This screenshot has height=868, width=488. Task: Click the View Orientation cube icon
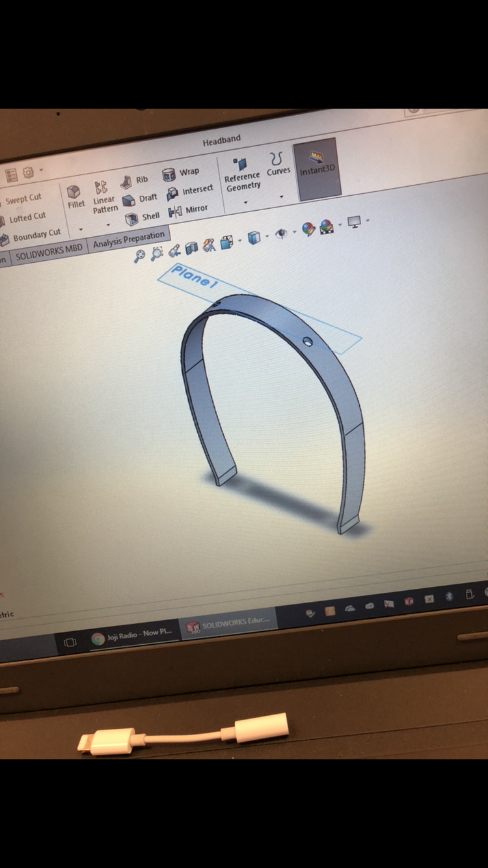tap(226, 243)
